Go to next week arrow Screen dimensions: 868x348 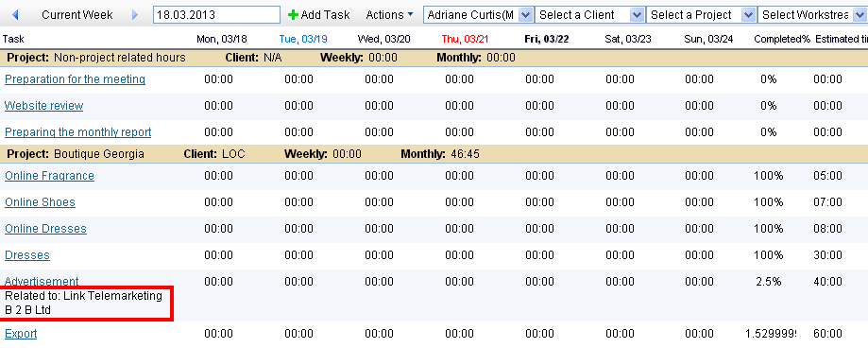point(135,15)
